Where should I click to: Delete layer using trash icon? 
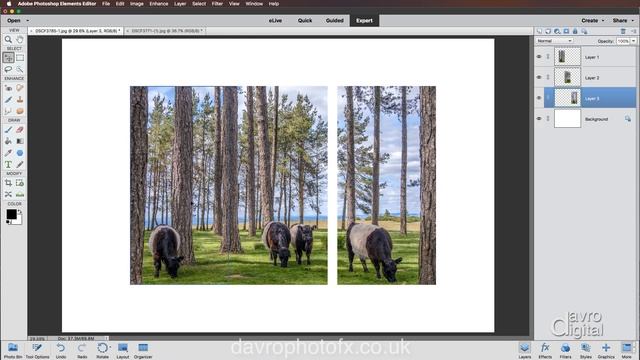[x=623, y=31]
